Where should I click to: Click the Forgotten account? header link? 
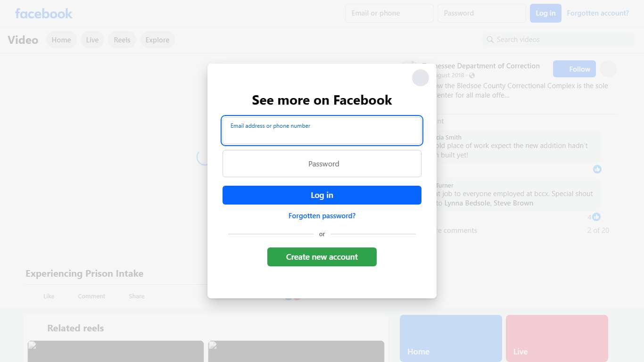pos(598,13)
